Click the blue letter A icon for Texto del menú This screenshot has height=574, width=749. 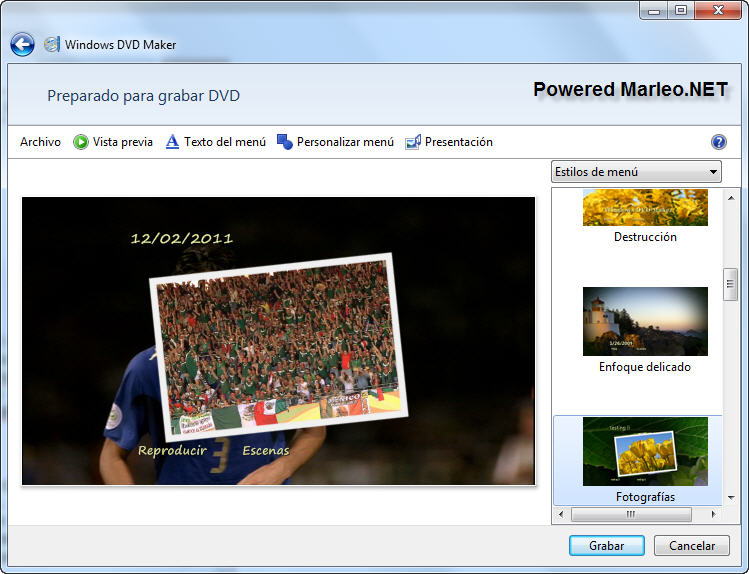pos(172,142)
